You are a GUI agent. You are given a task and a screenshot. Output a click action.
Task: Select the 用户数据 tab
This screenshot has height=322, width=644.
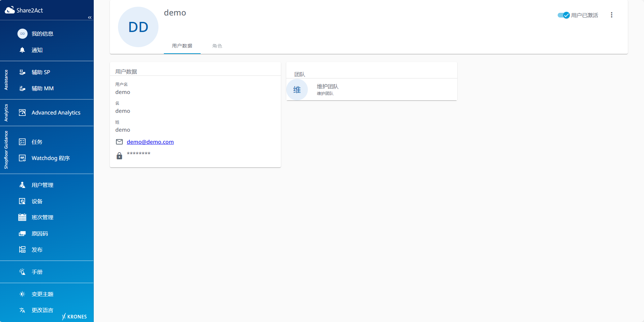click(182, 46)
